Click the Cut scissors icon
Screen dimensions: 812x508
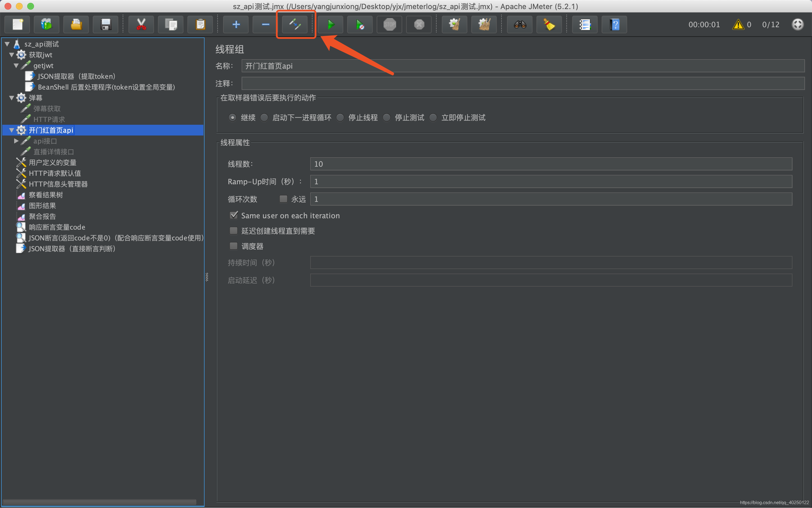point(141,25)
